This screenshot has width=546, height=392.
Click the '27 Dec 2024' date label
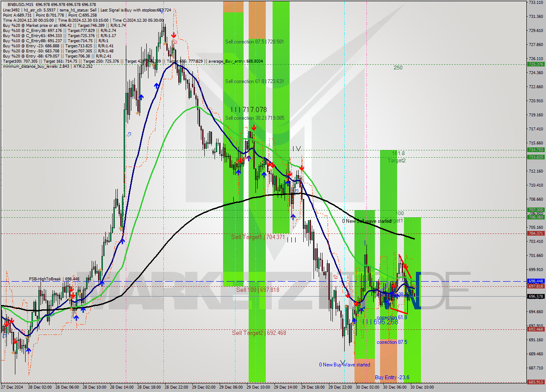click(12, 388)
